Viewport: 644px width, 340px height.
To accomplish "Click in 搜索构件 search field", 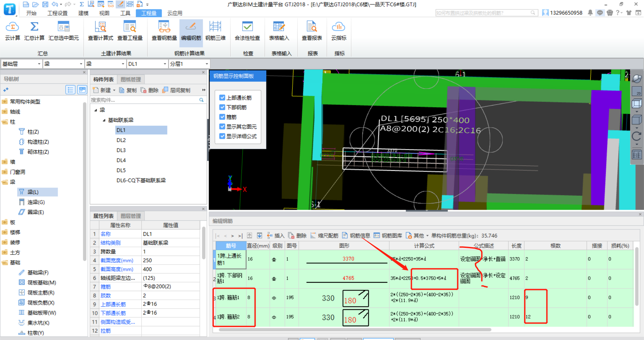I will 144,100.
